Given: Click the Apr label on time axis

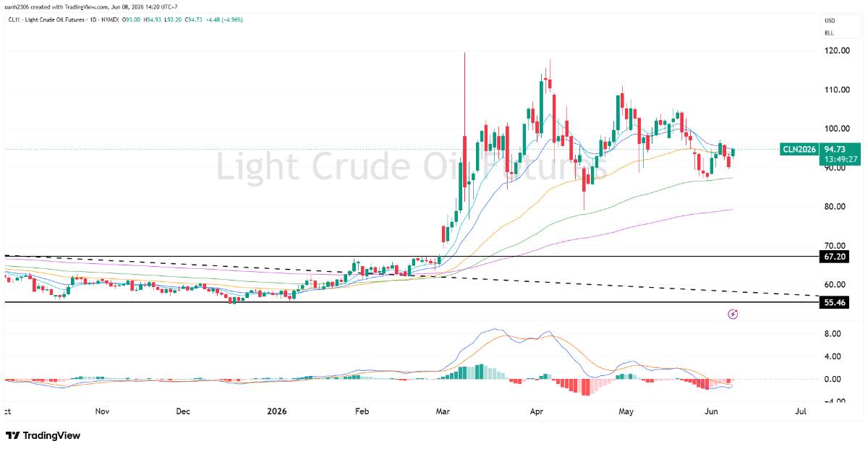Looking at the screenshot, I should pos(537,411).
